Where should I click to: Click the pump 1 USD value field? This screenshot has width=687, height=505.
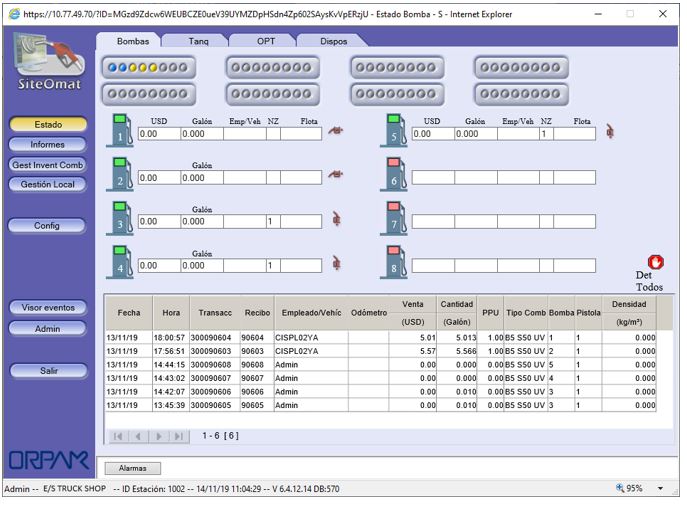(158, 134)
